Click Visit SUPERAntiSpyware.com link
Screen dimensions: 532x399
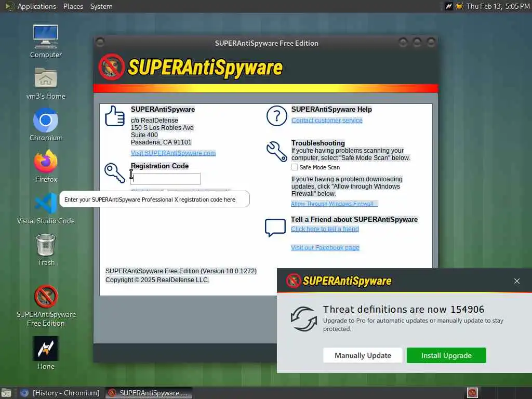click(x=173, y=153)
